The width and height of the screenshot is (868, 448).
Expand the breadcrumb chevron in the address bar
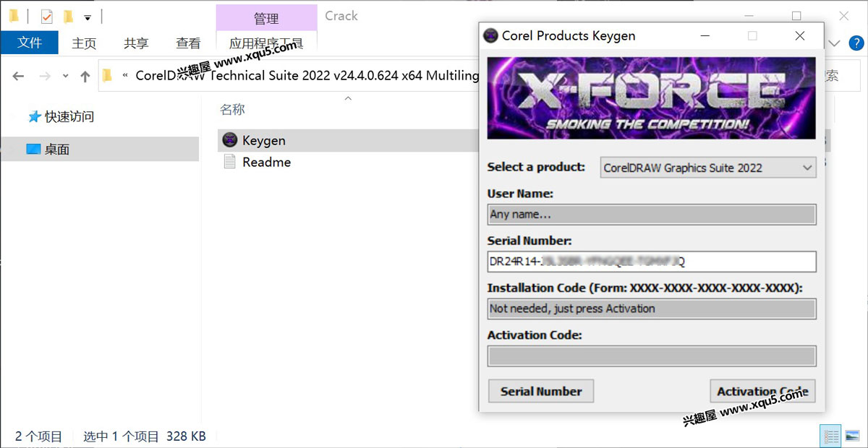pos(126,75)
